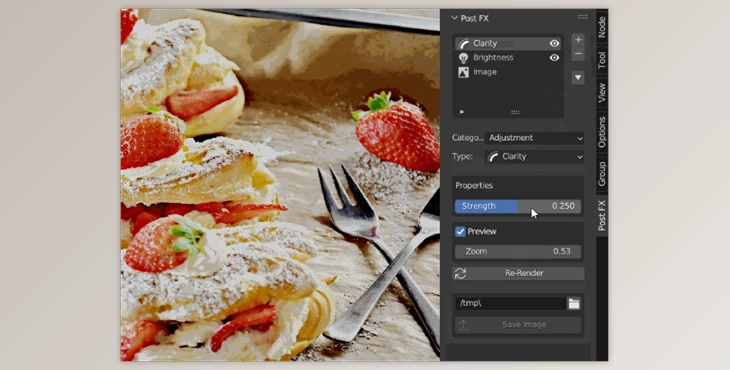Click the Image layer picture icon
The height and width of the screenshot is (370, 730).
tap(463, 72)
